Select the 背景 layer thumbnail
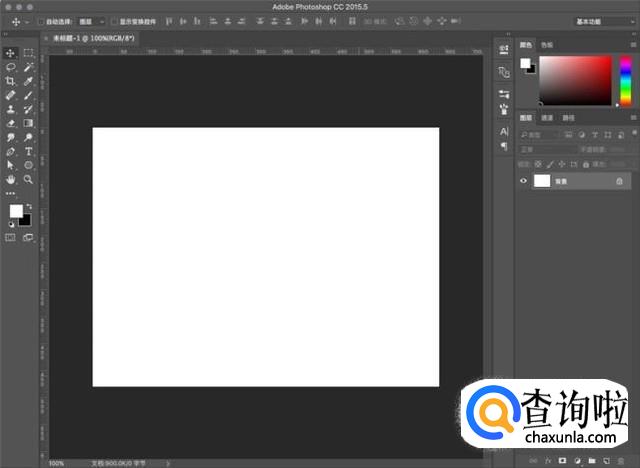640x468 pixels. click(542, 181)
